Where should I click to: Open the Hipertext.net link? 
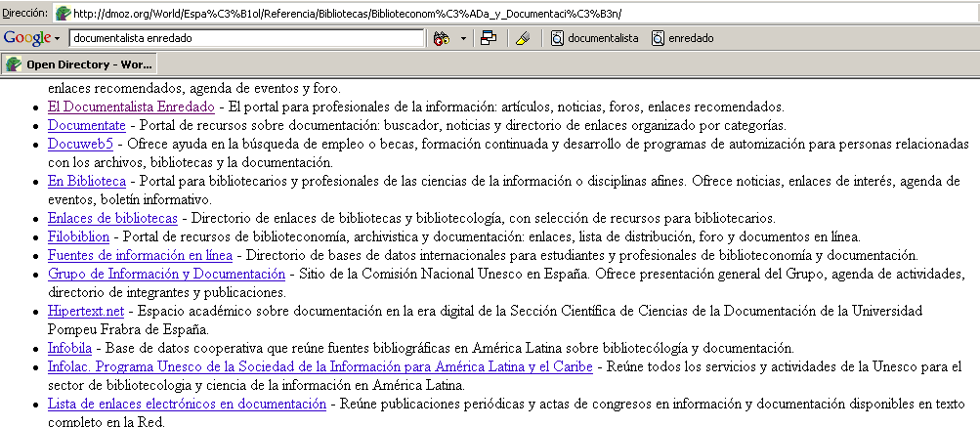tap(86, 311)
